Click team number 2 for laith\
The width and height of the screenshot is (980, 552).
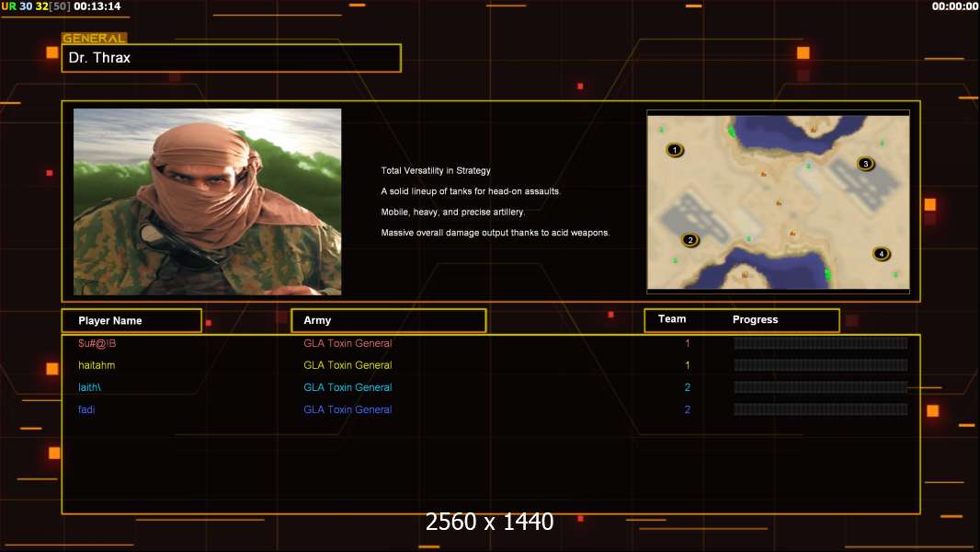click(688, 387)
